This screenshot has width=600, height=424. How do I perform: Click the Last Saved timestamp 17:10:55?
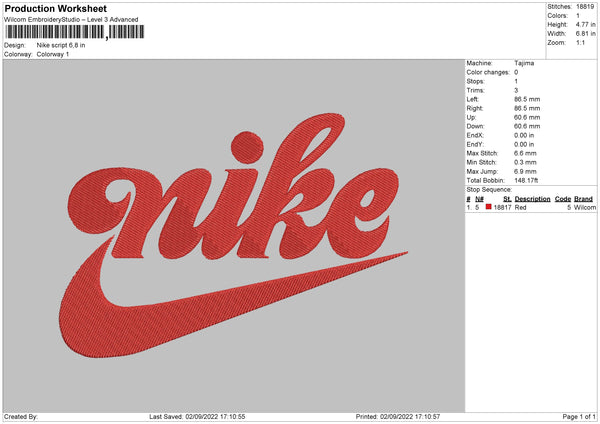tap(232, 416)
